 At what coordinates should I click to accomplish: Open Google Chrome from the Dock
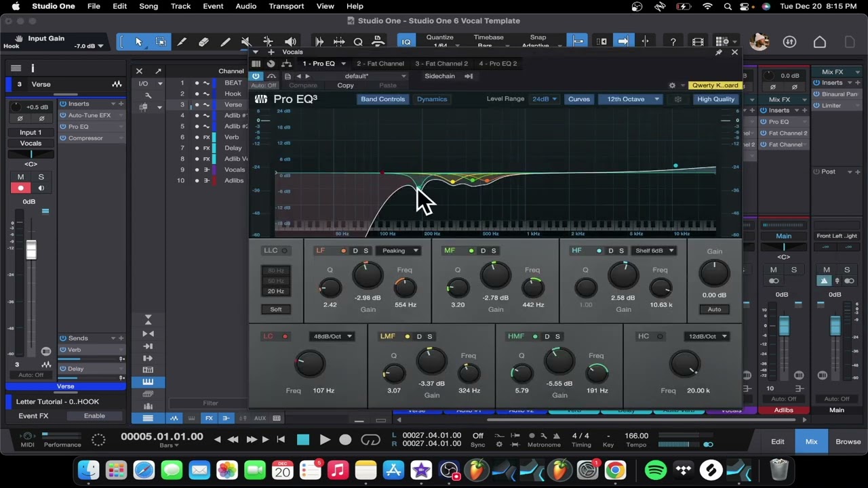pos(615,469)
